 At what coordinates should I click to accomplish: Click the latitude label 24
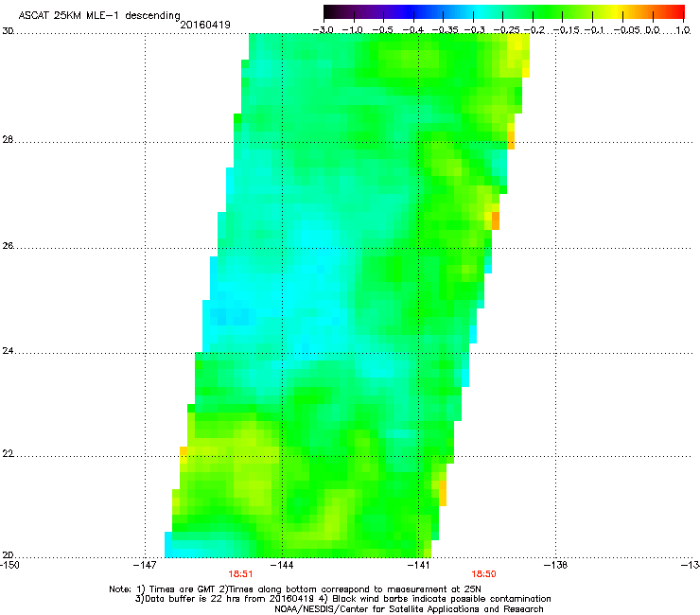pos(8,351)
